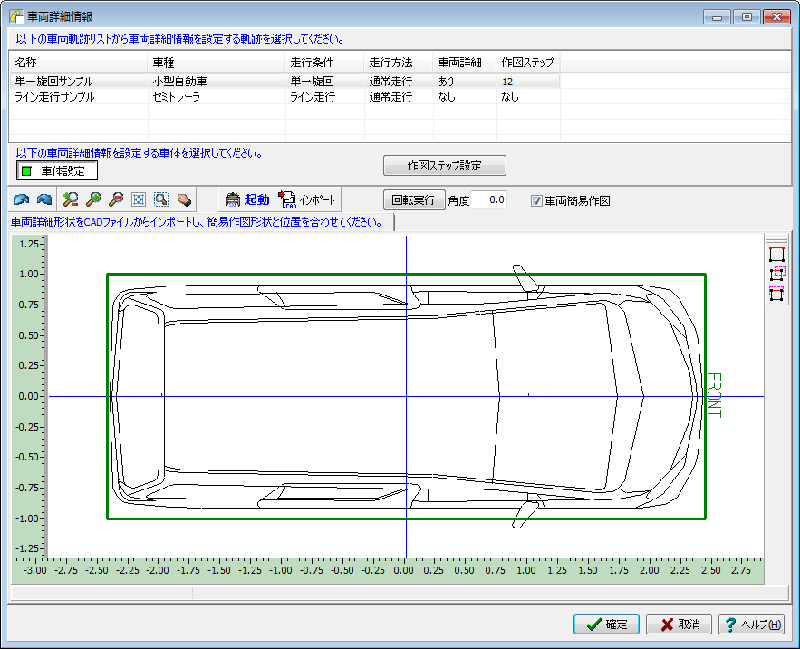Click the 名称 column header
This screenshot has width=800, height=649.
tap(79, 62)
